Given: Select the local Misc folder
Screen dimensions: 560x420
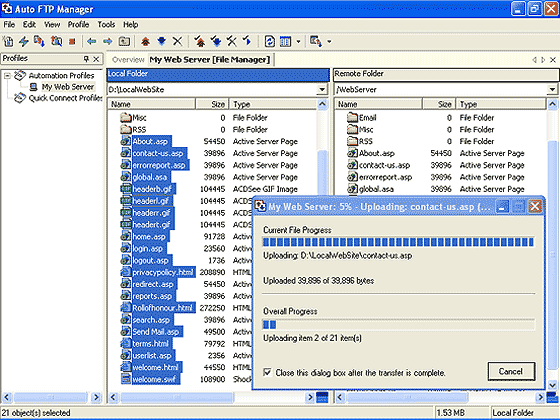Looking at the screenshot, I should click(139, 118).
